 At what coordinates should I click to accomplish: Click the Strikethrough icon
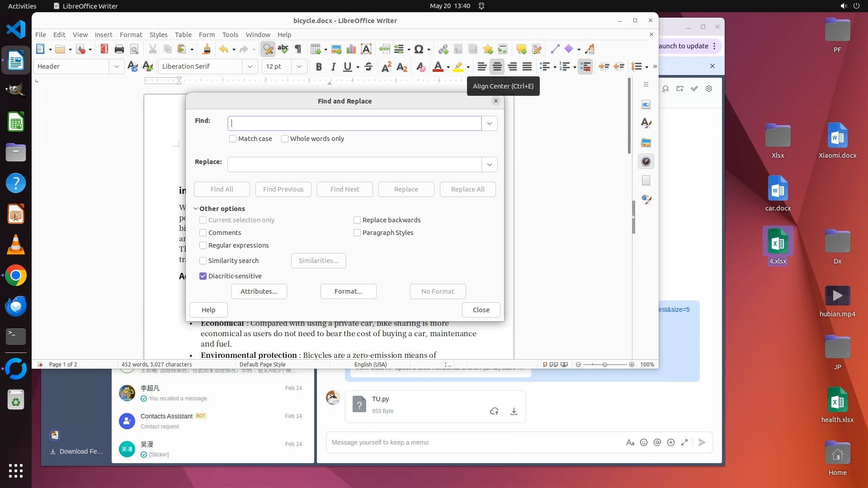[x=368, y=67]
